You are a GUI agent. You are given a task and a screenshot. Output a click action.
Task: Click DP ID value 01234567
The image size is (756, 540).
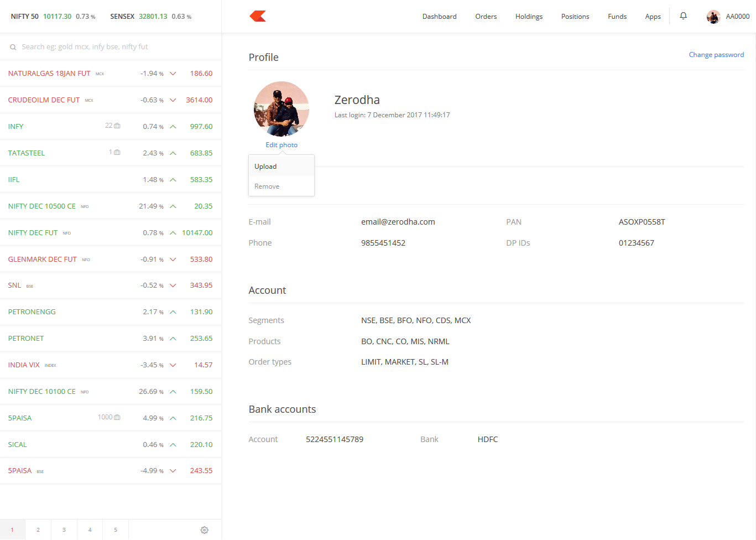click(x=637, y=243)
